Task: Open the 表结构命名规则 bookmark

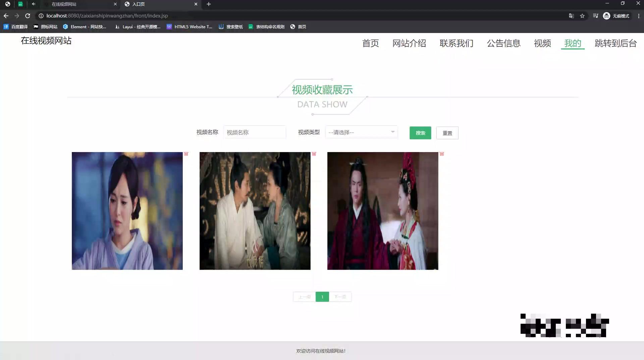Action: coord(266,27)
